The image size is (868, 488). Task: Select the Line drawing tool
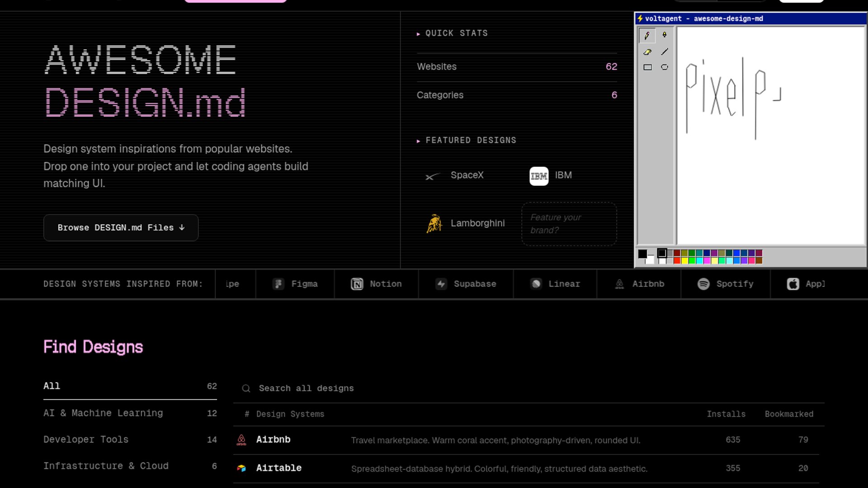664,52
